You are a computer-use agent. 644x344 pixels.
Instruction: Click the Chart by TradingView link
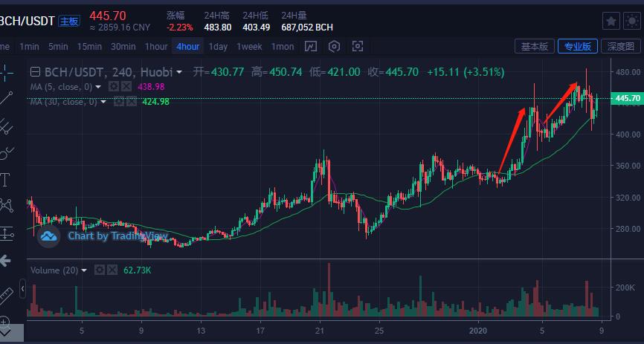[x=117, y=236]
